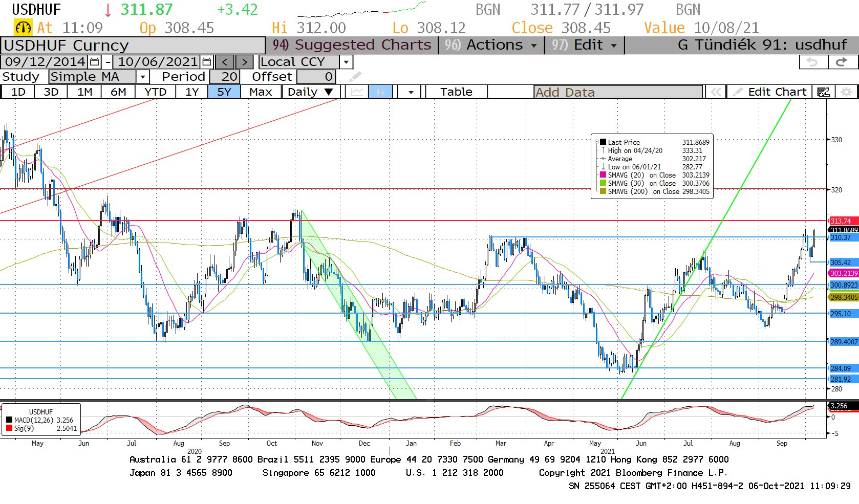Screen dimensions: 859x504
Task: Click the Add Data field
Action: [x=618, y=92]
